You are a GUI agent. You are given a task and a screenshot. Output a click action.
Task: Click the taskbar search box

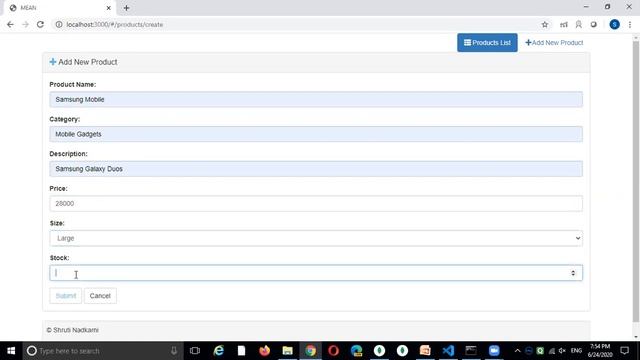(x=102, y=351)
